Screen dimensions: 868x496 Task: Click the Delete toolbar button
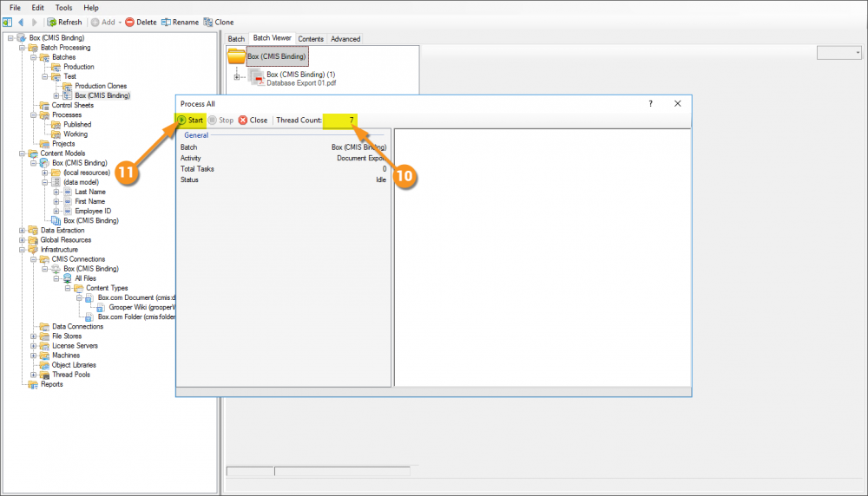tap(141, 23)
